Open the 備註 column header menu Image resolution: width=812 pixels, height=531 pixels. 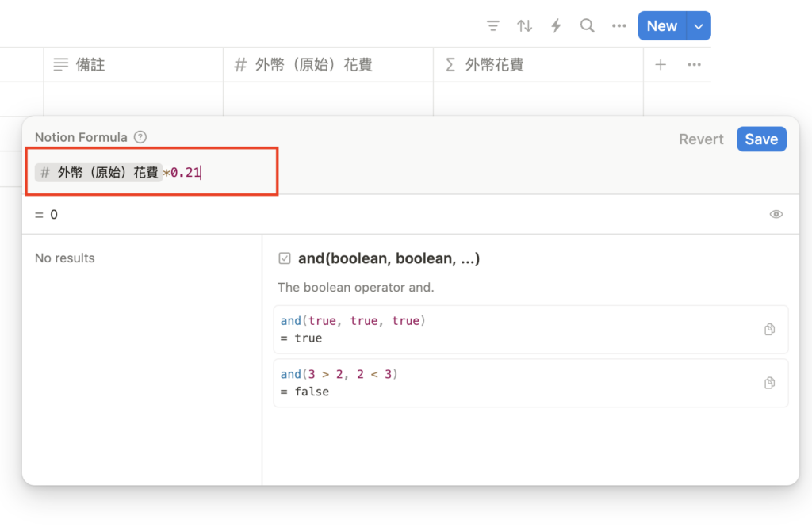[x=132, y=65]
